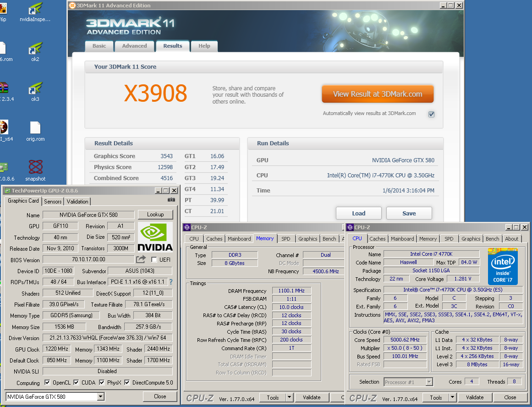Image resolution: width=532 pixels, height=407 pixels.
Task: Toggle the OpenCL computing checkbox
Action: tap(47, 382)
